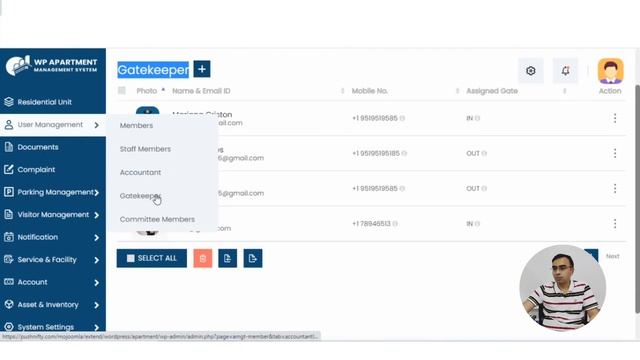The width and height of the screenshot is (640, 360).
Task: Click the Account money icon
Action: pyautogui.click(x=9, y=282)
